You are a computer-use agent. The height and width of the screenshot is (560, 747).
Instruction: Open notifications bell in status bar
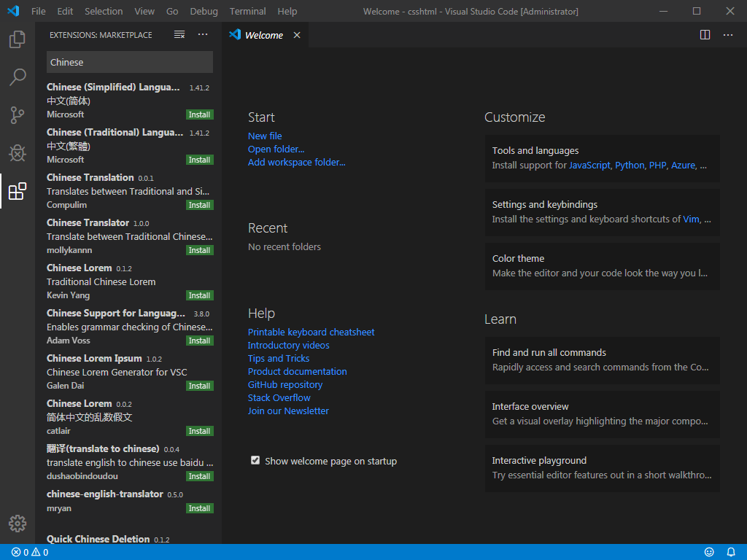(731, 553)
